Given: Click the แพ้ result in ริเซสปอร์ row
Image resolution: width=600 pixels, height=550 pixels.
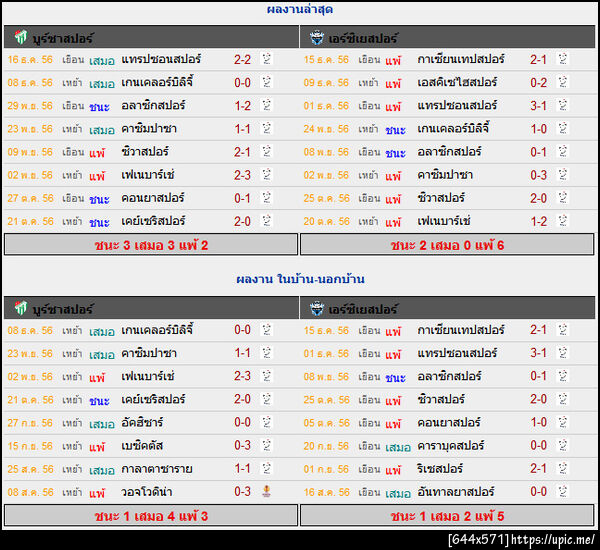Looking at the screenshot, I should 393,470.
